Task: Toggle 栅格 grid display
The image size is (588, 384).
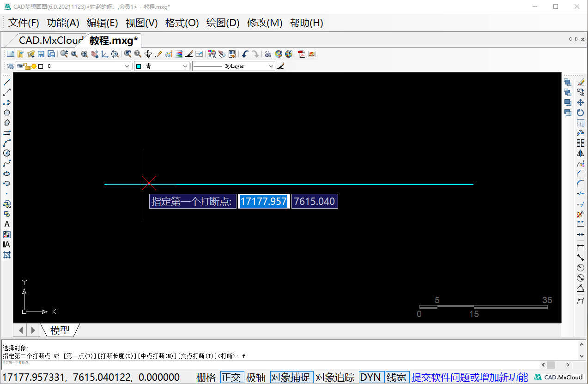Action: pos(206,377)
